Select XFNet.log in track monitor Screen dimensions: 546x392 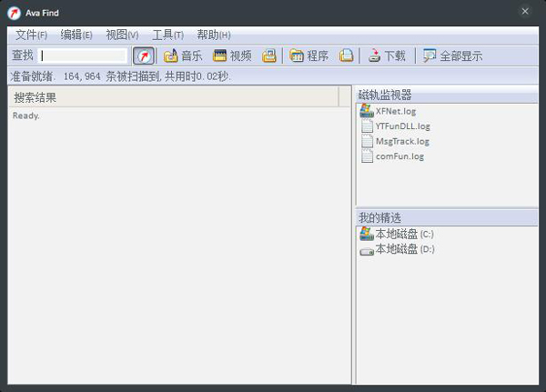coord(396,111)
